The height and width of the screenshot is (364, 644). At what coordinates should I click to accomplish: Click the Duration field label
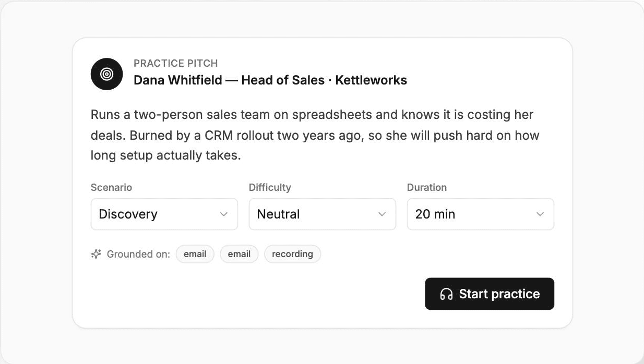tap(427, 187)
